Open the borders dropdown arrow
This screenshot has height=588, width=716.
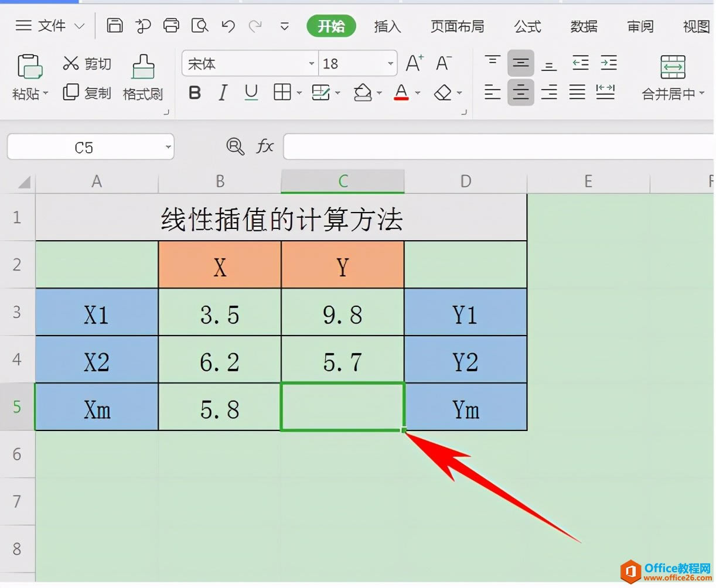[299, 93]
